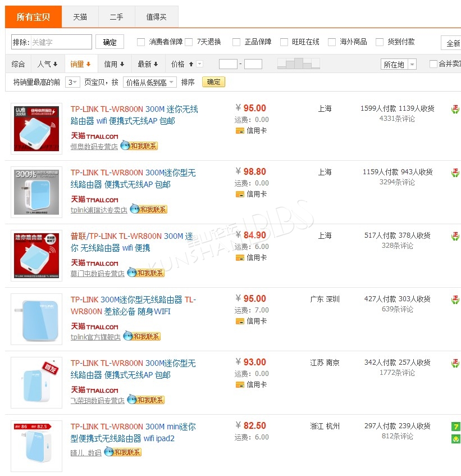Click Tmall logo above tplink官方旗舰店
The width and height of the screenshot is (461, 476).
pos(94,327)
